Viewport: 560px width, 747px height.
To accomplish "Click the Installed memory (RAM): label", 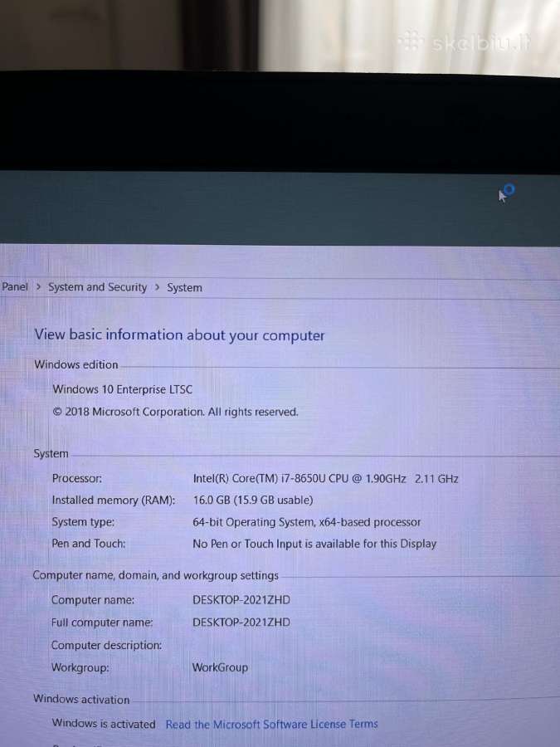I will 114,500.
